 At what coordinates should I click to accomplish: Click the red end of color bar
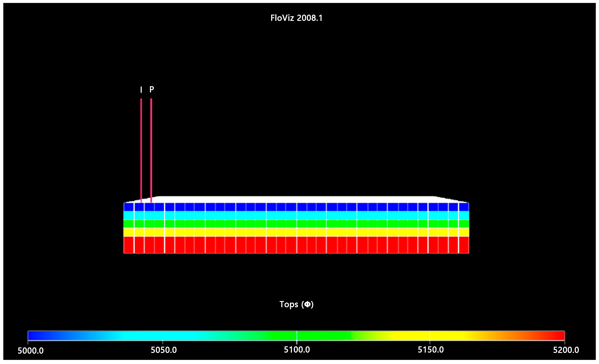557,335
